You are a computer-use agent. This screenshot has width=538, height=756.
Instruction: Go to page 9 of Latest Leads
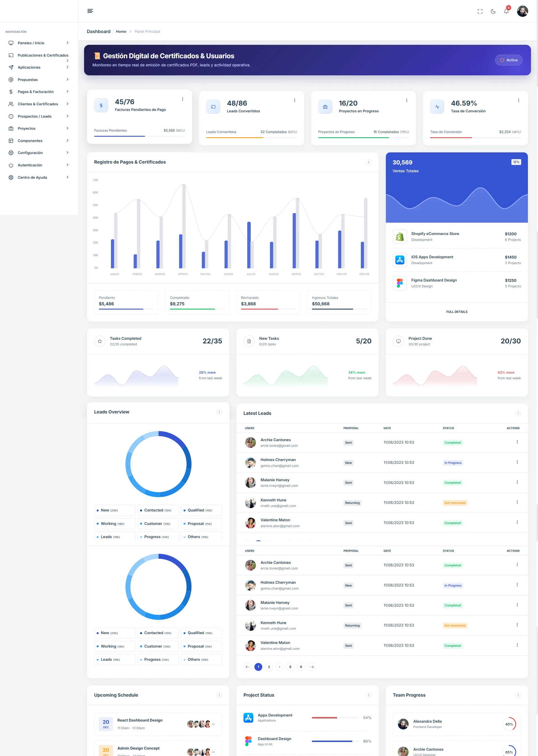pos(301,667)
